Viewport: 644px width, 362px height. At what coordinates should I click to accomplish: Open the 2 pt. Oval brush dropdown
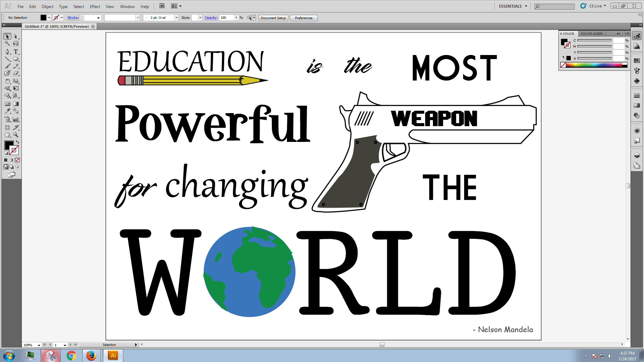176,18
